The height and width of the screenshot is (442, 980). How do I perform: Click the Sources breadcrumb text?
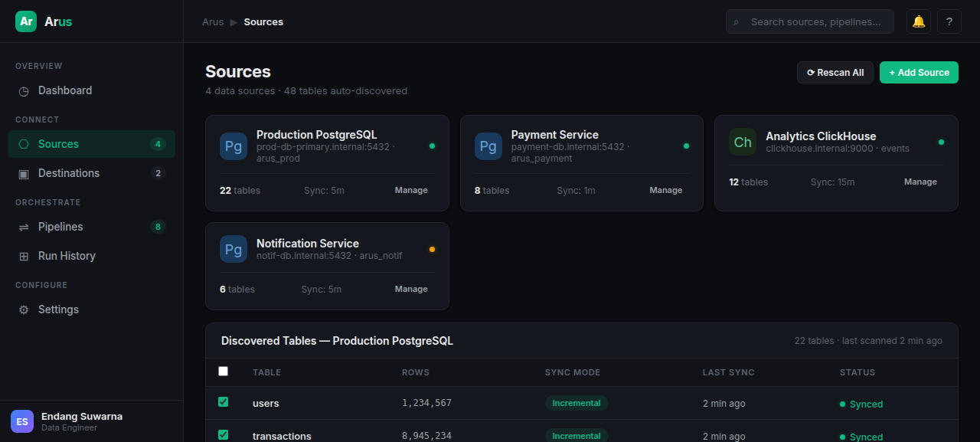[263, 22]
